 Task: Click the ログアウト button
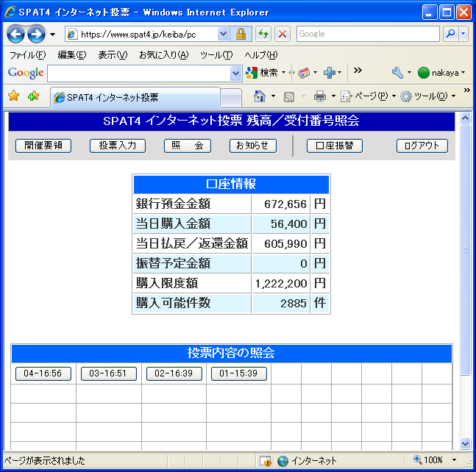tap(422, 146)
